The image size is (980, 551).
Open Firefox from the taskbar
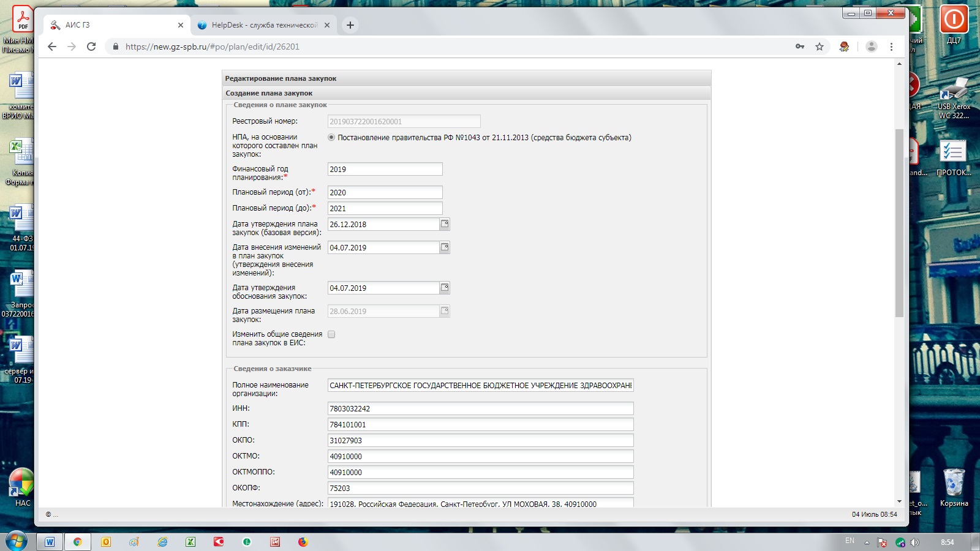(303, 542)
